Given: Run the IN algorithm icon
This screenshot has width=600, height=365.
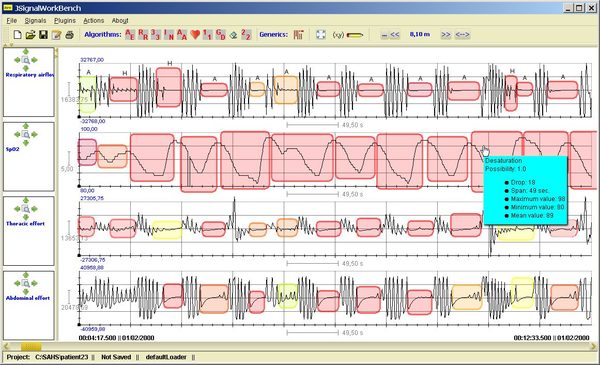Looking at the screenshot, I should [169, 34].
